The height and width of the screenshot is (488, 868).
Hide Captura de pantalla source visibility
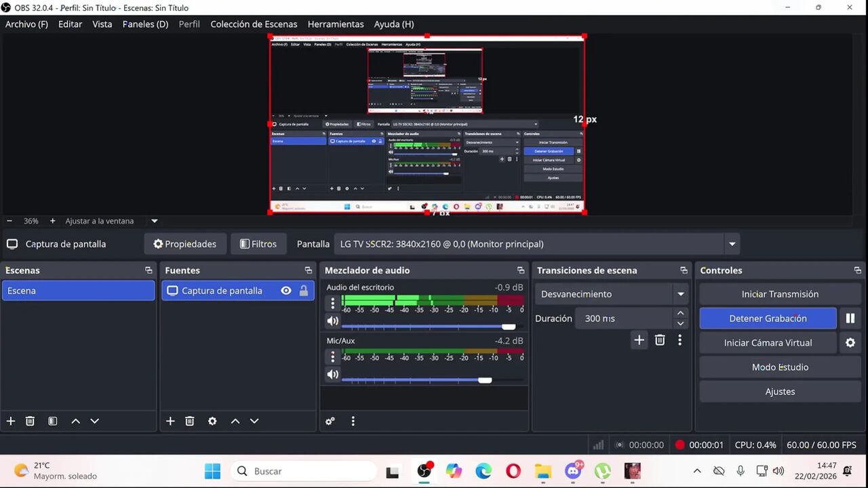[x=286, y=291]
